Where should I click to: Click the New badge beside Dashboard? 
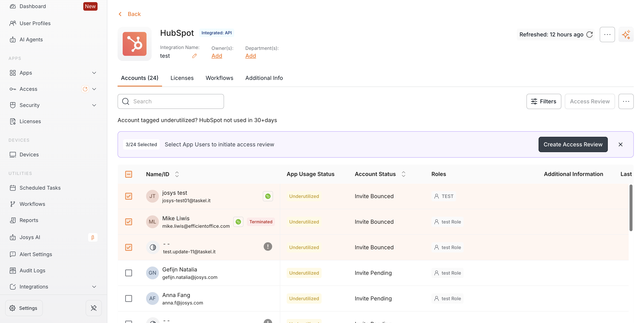[x=90, y=6]
